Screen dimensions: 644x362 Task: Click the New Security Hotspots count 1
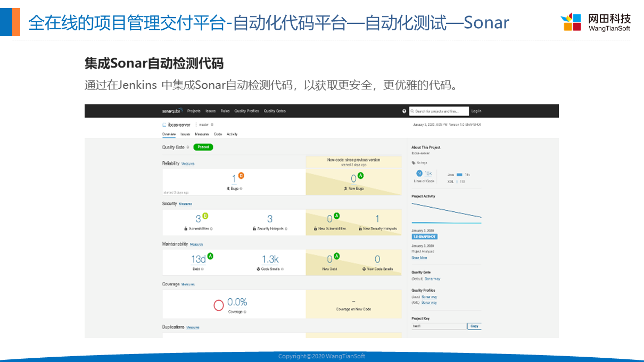coord(377,219)
